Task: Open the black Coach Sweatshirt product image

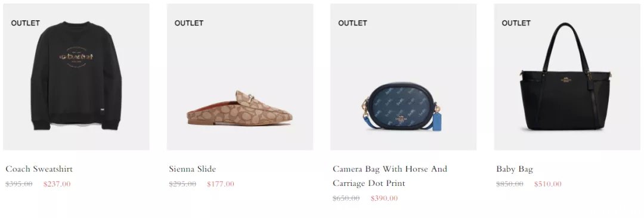Action: point(76,77)
